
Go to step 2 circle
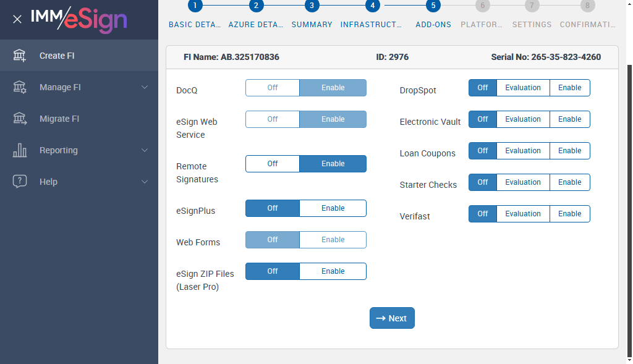pos(256,5)
